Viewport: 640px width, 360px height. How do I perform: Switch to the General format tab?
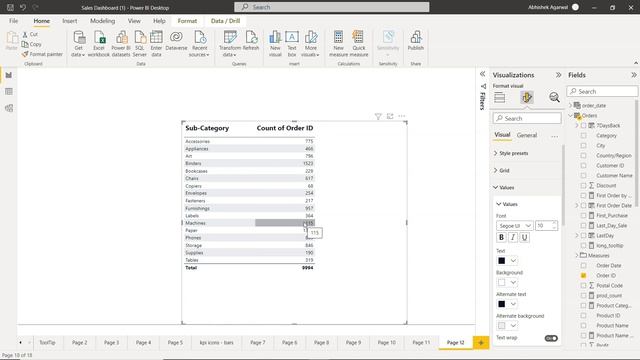527,135
